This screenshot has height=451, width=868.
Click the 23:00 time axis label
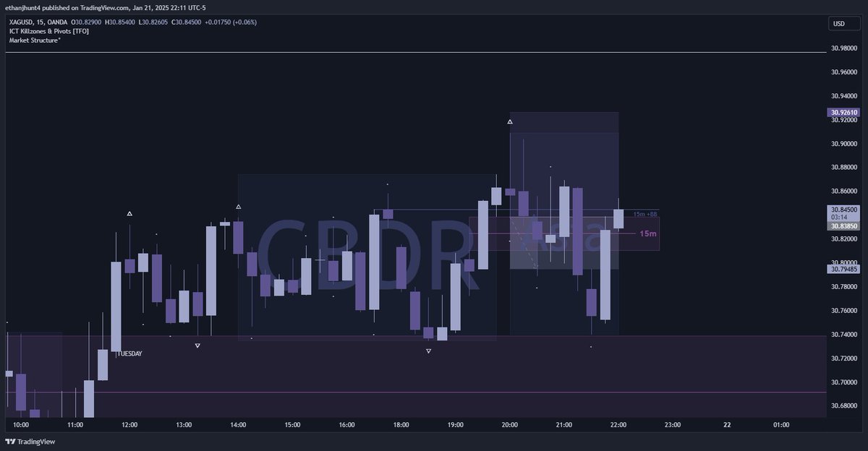click(672, 425)
